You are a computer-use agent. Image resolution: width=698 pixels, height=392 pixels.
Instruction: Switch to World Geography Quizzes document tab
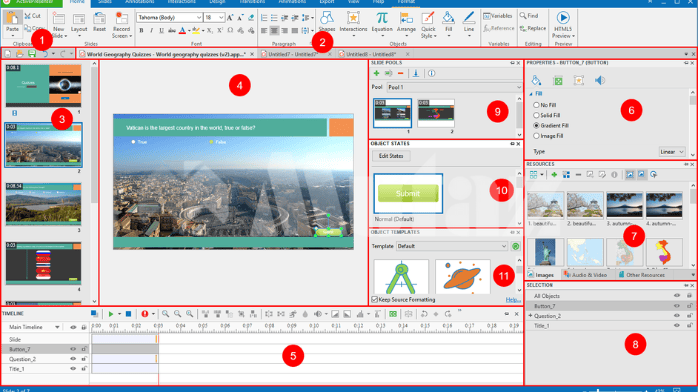(166, 54)
